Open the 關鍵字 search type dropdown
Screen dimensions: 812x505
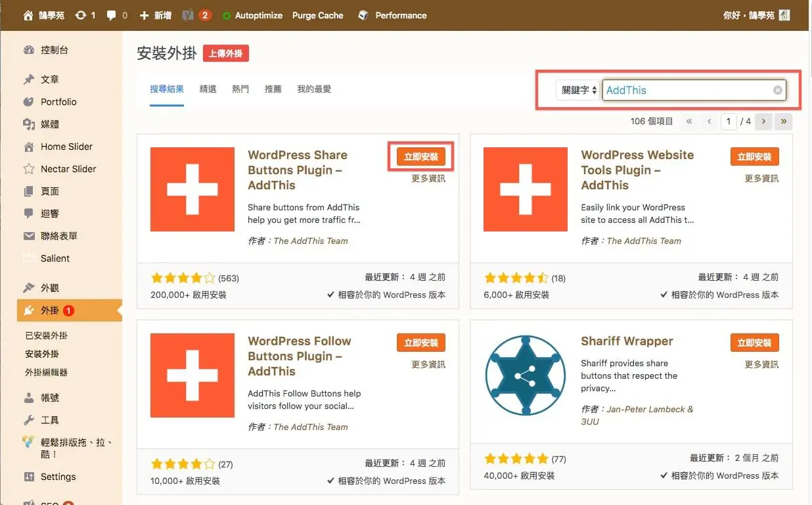click(x=577, y=90)
